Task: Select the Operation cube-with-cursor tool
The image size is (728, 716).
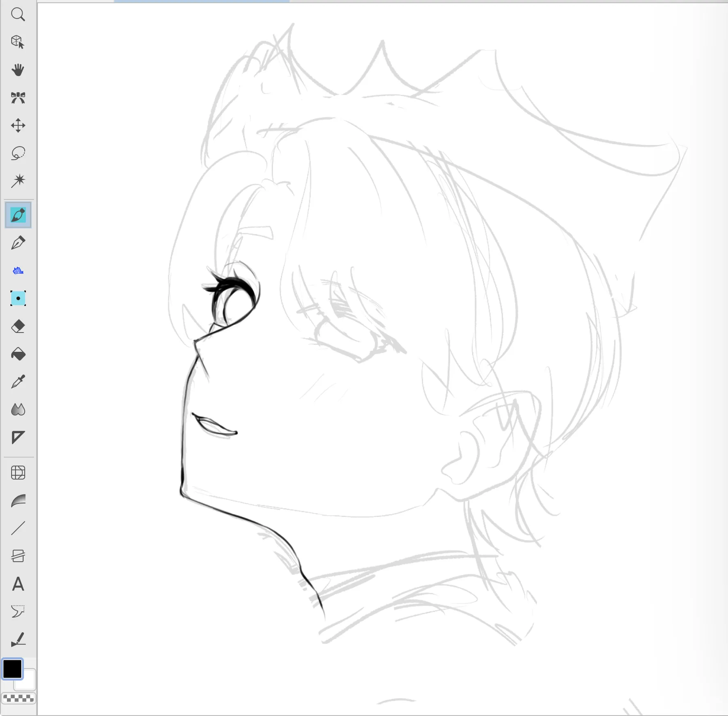Action: [x=18, y=42]
